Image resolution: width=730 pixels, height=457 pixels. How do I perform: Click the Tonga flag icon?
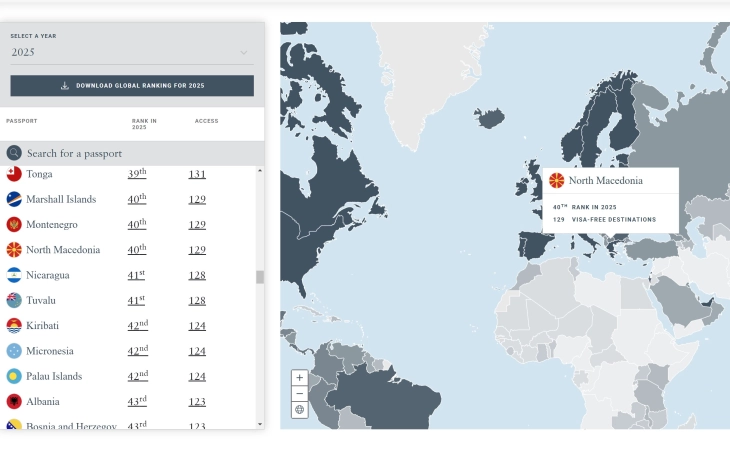(x=14, y=174)
